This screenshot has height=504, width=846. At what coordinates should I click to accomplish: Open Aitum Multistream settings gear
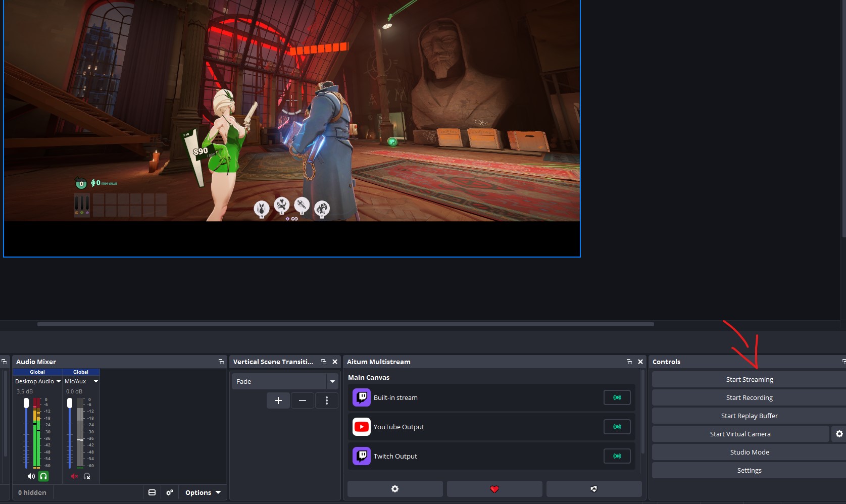(x=395, y=489)
